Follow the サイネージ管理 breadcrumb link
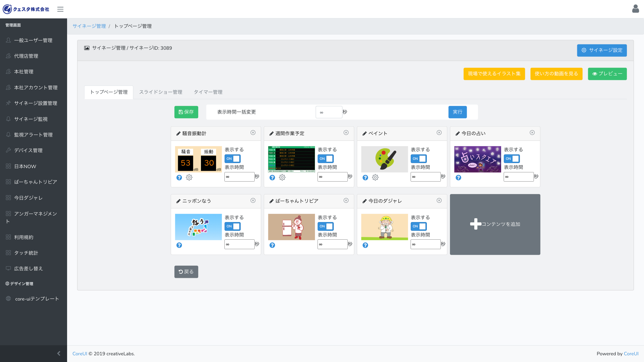Image resolution: width=644 pixels, height=362 pixels. [89, 26]
